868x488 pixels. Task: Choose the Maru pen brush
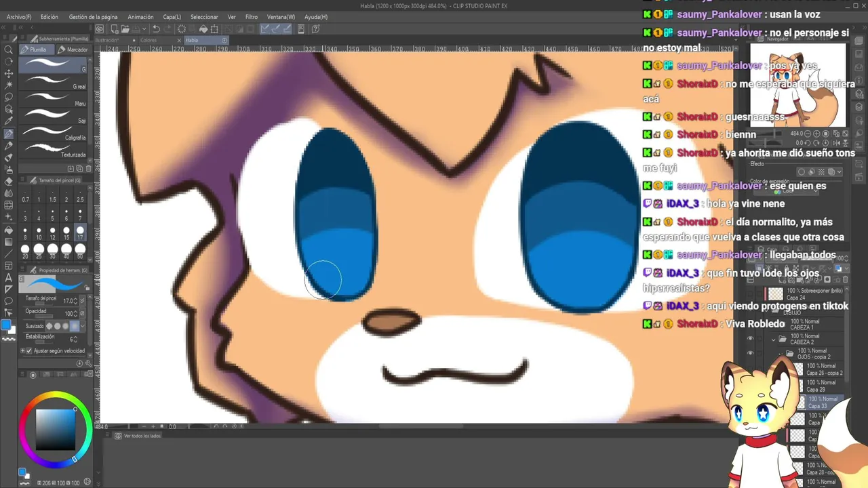click(54, 99)
